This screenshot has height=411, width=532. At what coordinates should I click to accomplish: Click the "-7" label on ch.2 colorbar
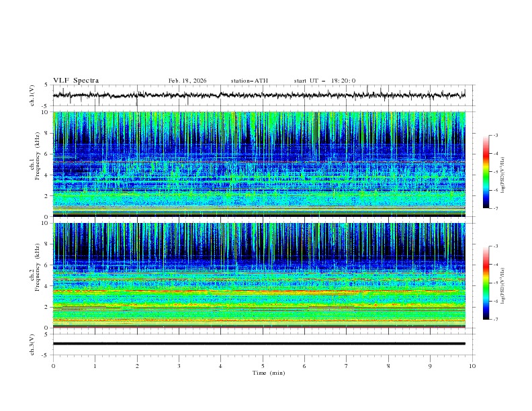point(496,319)
